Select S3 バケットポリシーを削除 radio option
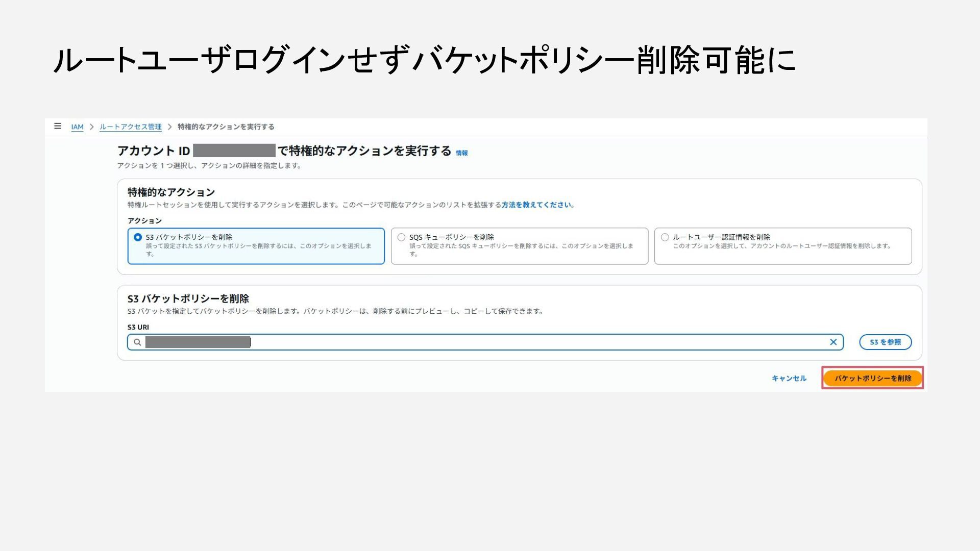The image size is (980, 551). tap(138, 237)
